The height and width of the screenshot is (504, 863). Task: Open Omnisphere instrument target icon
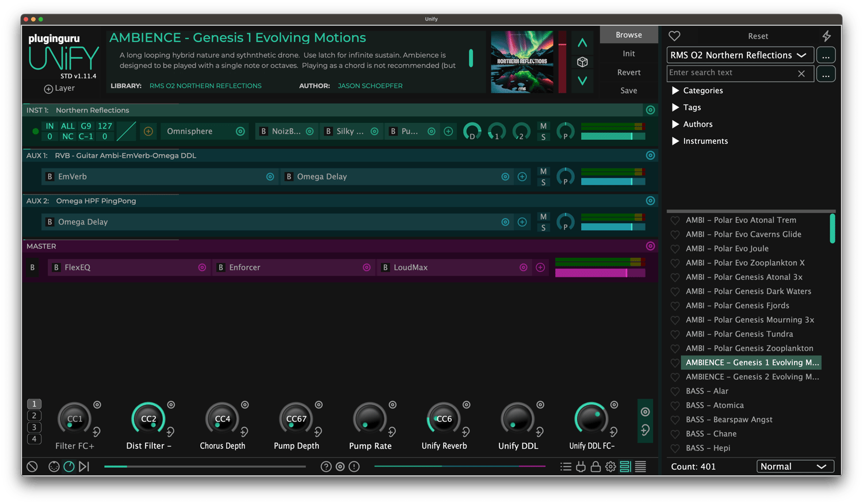(x=240, y=132)
